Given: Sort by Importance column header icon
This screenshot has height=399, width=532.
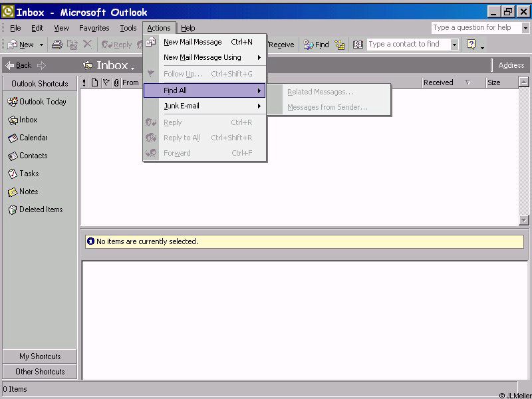Looking at the screenshot, I should [x=84, y=82].
